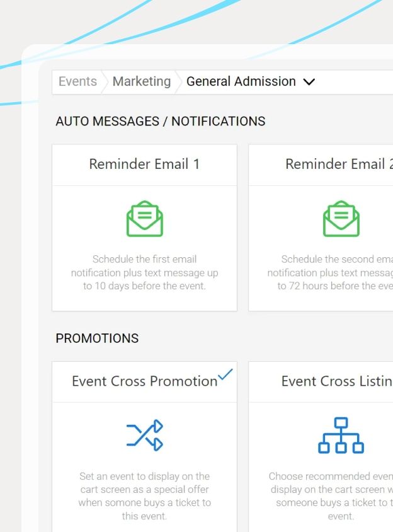Click the Event Cross Promotion shuffle icon

click(145, 435)
